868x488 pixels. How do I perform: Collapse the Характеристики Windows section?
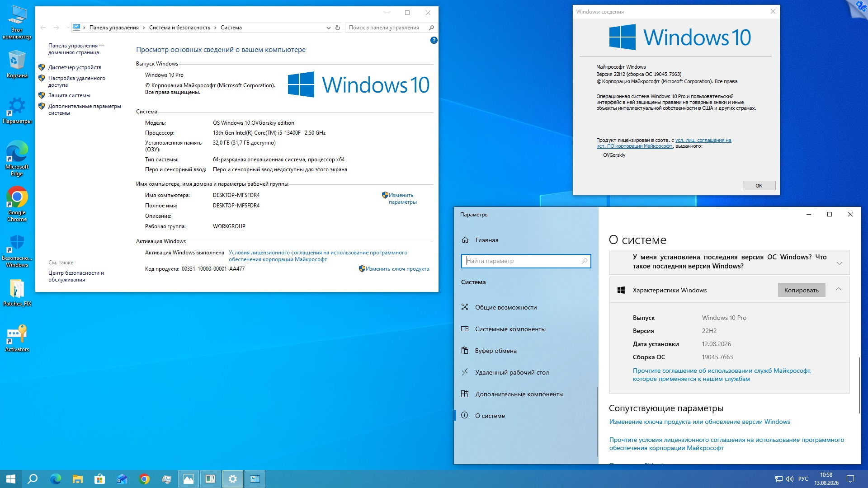coord(839,290)
